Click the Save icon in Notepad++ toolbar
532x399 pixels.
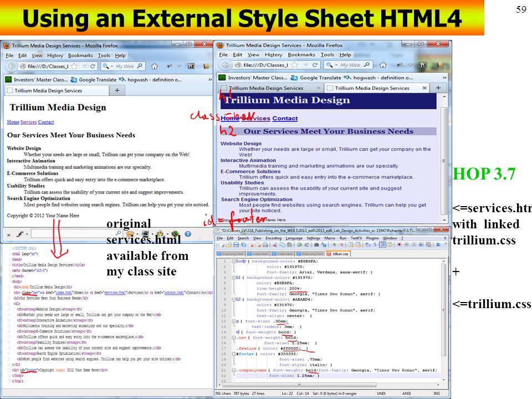click(236, 244)
